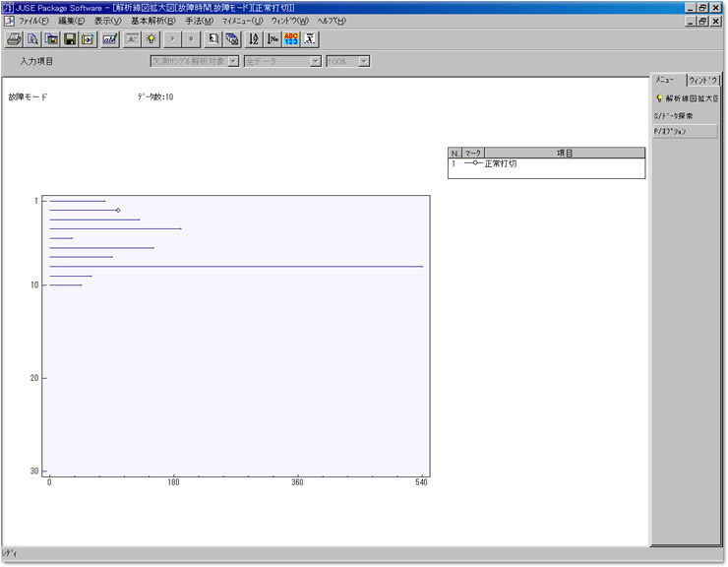
Task: Click the open folder toolbar icon
Action: click(x=51, y=39)
